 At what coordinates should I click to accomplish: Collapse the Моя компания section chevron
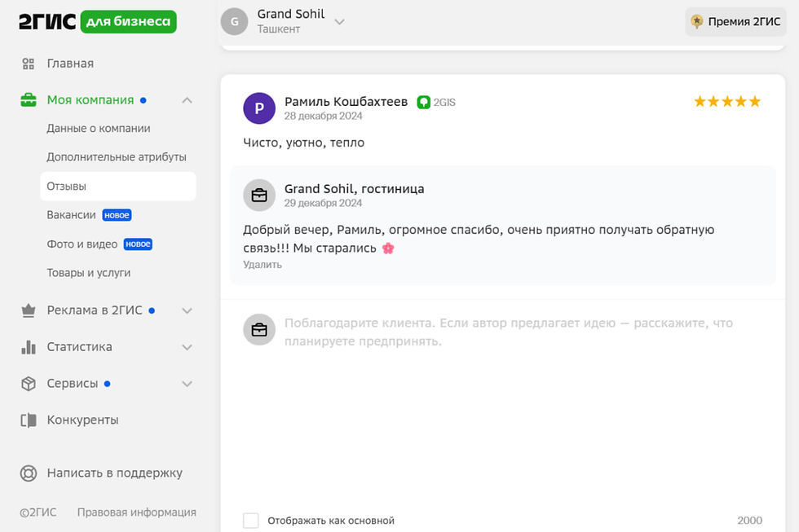[187, 100]
